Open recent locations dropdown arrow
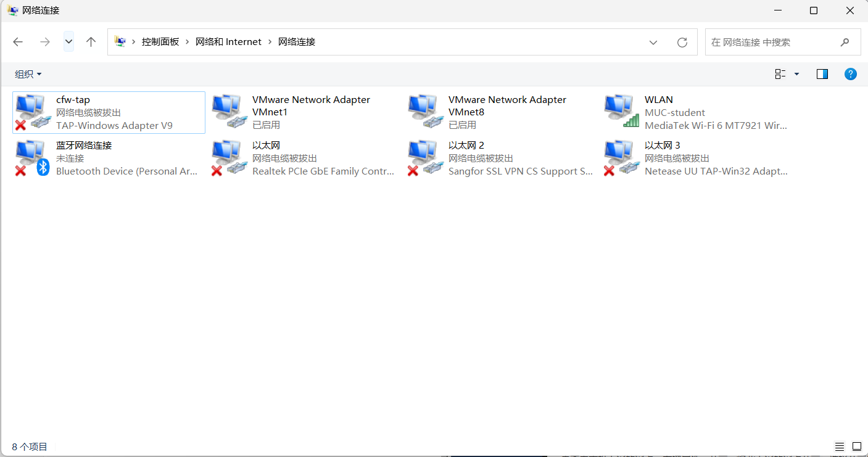 (68, 42)
